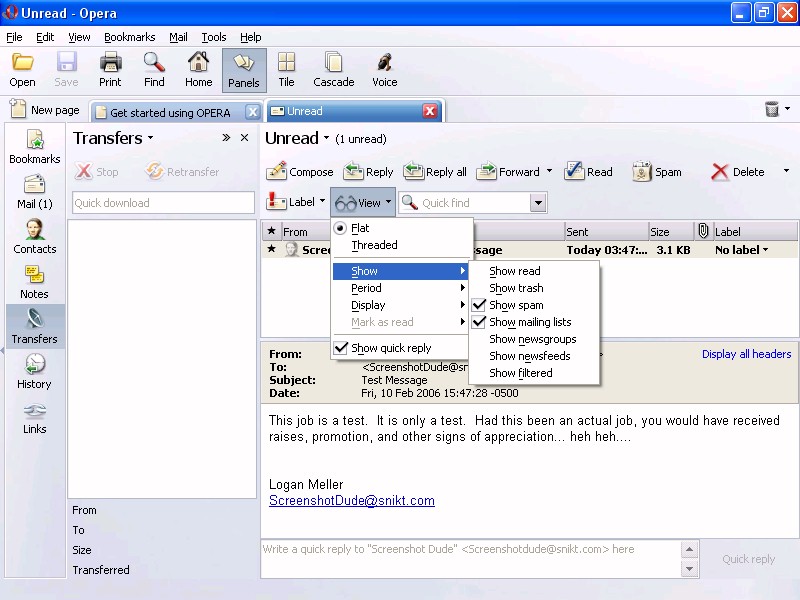Switch to Get started using OPERA tab
Viewport: 800px width, 600px height.
pyautogui.click(x=170, y=112)
